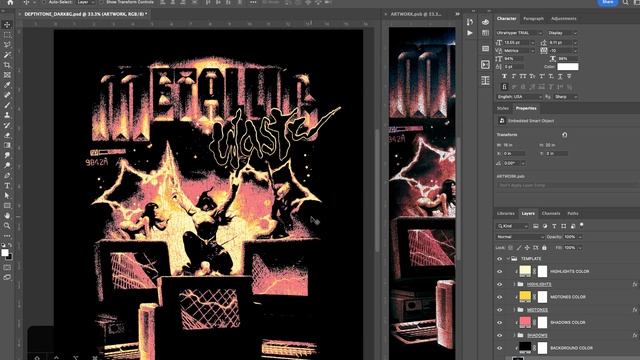Select the Hand tool

tap(7, 216)
